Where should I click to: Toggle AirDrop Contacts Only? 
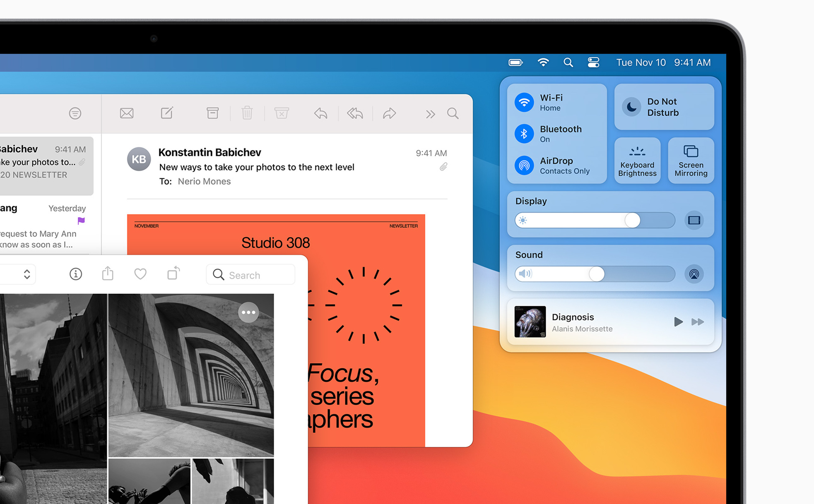[x=524, y=165]
